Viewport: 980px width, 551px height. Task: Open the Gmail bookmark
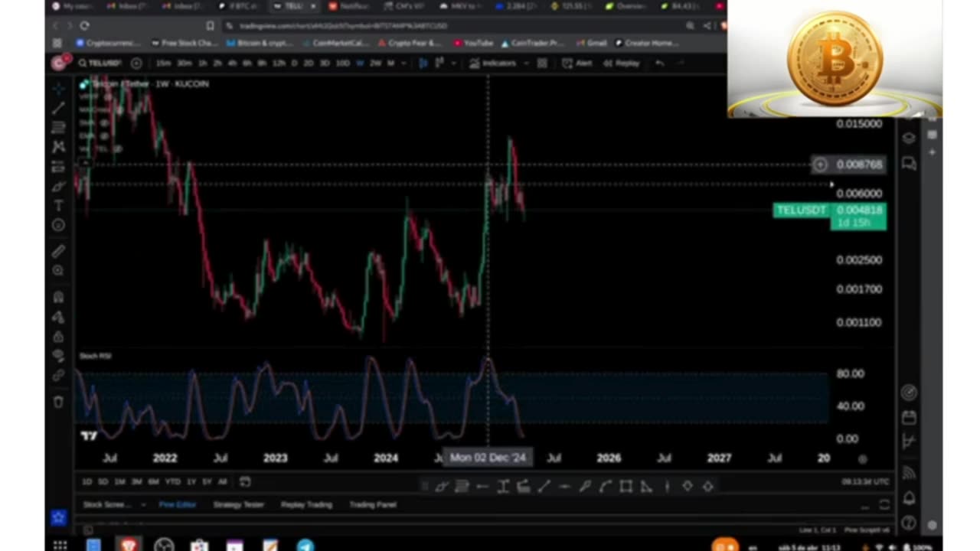[590, 43]
